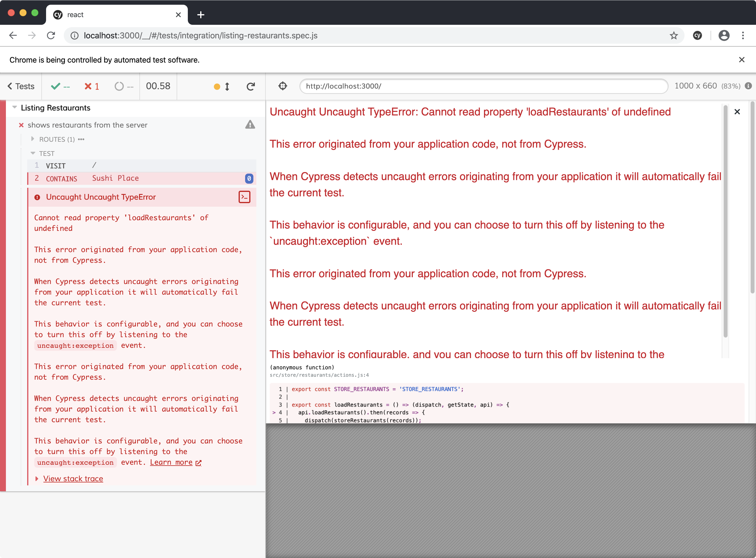Viewport: 756px width, 558px height.
Task: Expand View stack trace
Action: (73, 478)
